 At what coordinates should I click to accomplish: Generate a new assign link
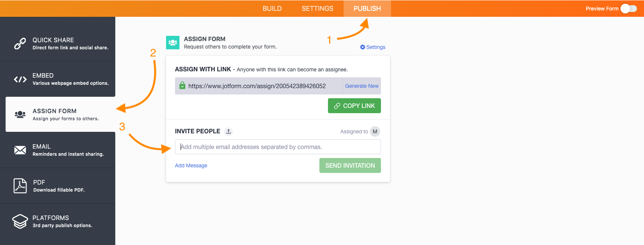[x=362, y=86]
